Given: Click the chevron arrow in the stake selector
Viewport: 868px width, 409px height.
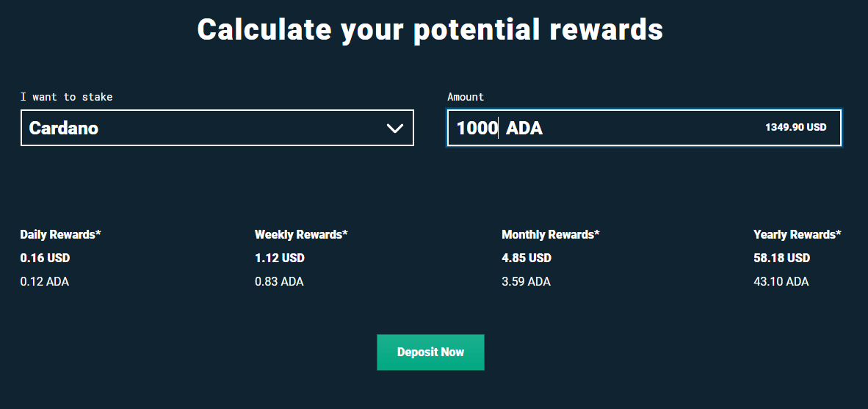Looking at the screenshot, I should coord(395,129).
